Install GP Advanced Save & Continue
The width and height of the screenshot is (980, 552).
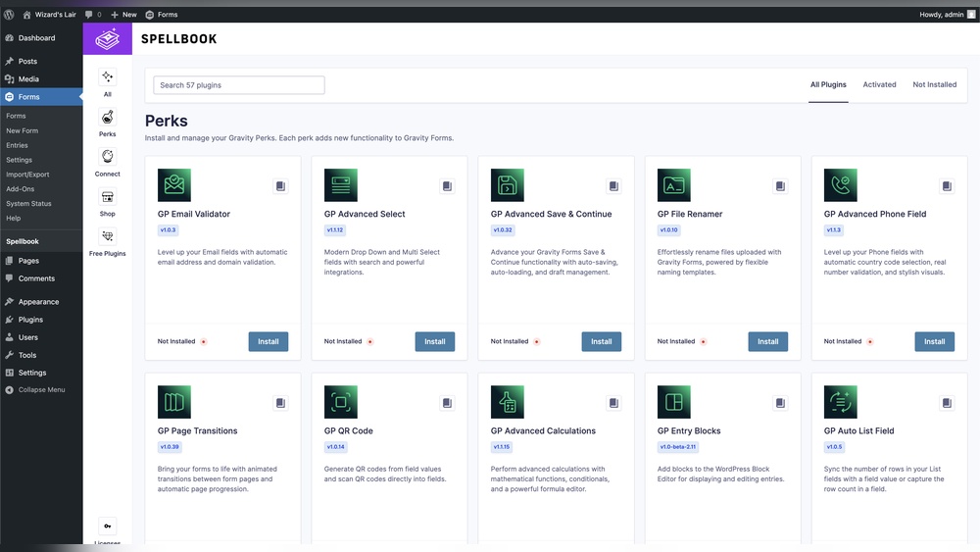(602, 341)
